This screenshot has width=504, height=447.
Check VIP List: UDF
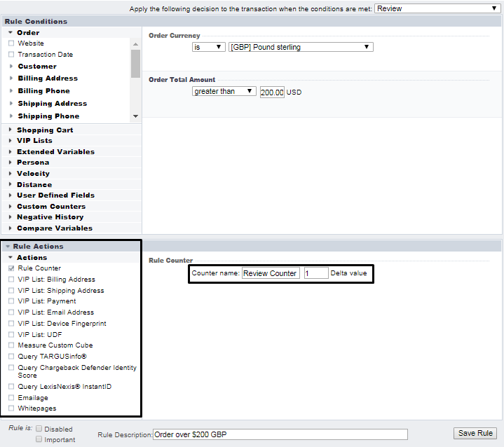pyautogui.click(x=11, y=334)
